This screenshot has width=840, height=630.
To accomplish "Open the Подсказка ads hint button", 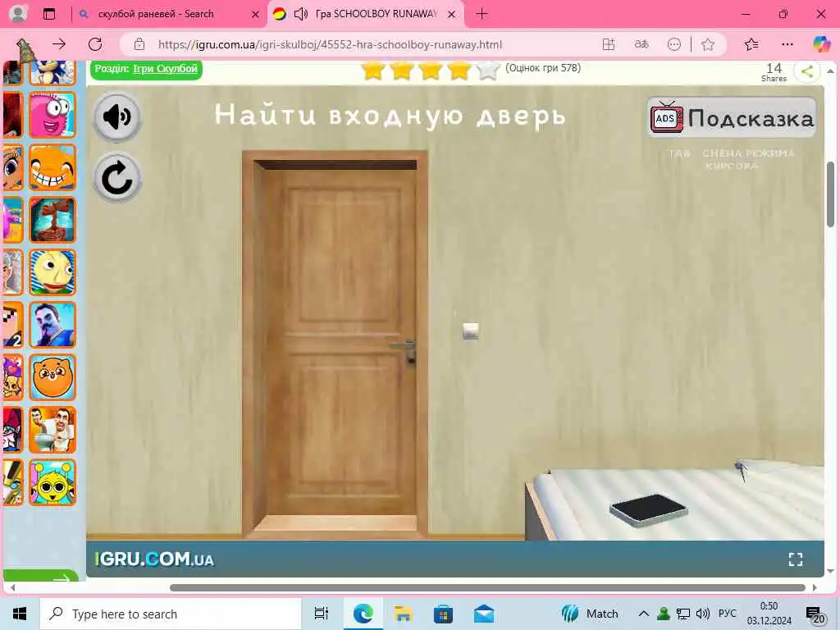I will point(732,118).
